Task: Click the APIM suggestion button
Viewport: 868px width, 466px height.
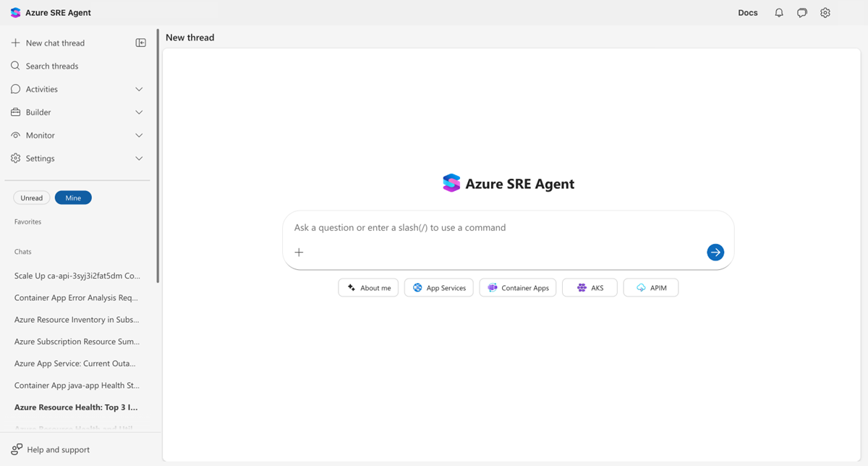Action: (651, 288)
